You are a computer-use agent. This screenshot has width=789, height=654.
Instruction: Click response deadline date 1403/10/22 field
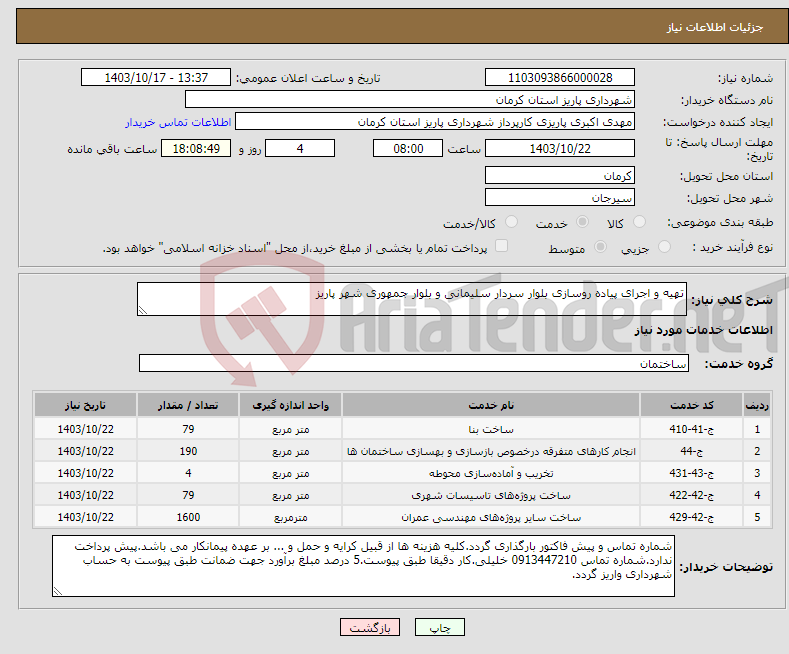(x=560, y=148)
